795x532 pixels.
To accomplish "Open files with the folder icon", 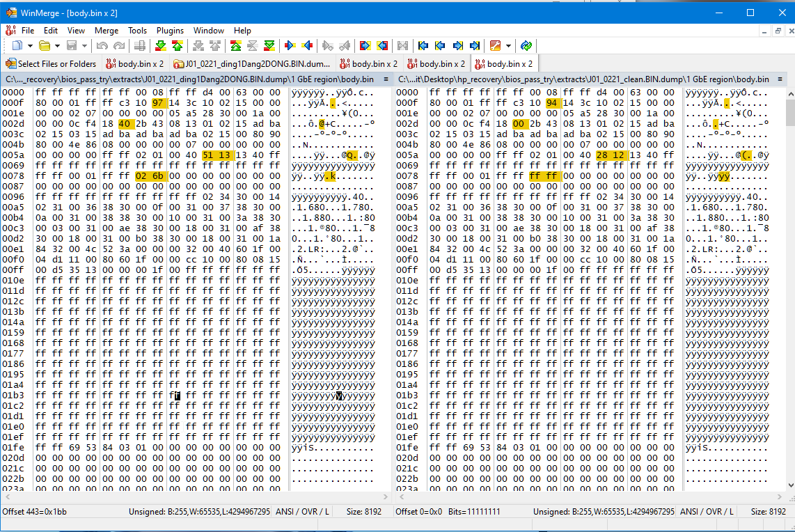I will 45,46.
